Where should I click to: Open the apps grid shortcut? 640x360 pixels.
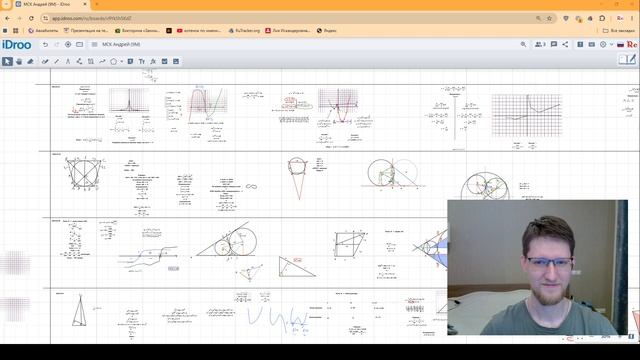(x=16, y=31)
